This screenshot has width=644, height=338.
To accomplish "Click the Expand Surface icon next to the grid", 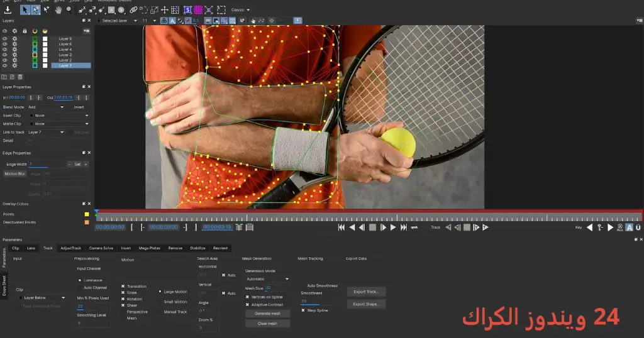I will click(x=209, y=9).
